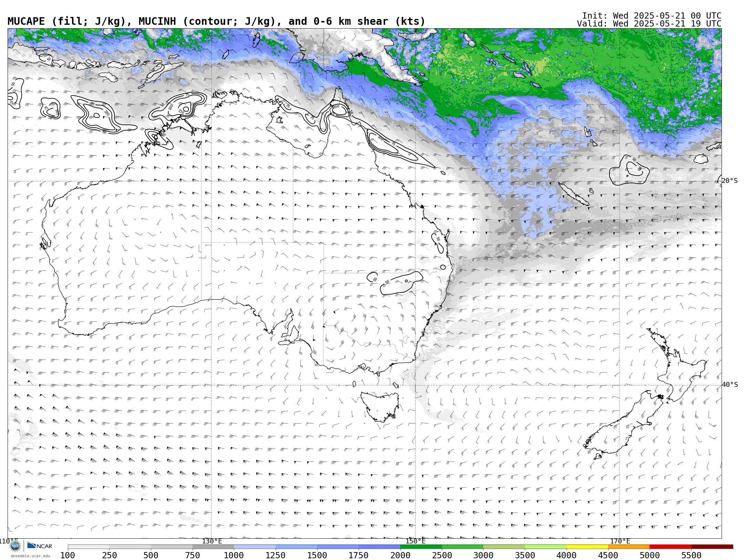
Task: Click the color bar label 1750
Action: pos(359,556)
